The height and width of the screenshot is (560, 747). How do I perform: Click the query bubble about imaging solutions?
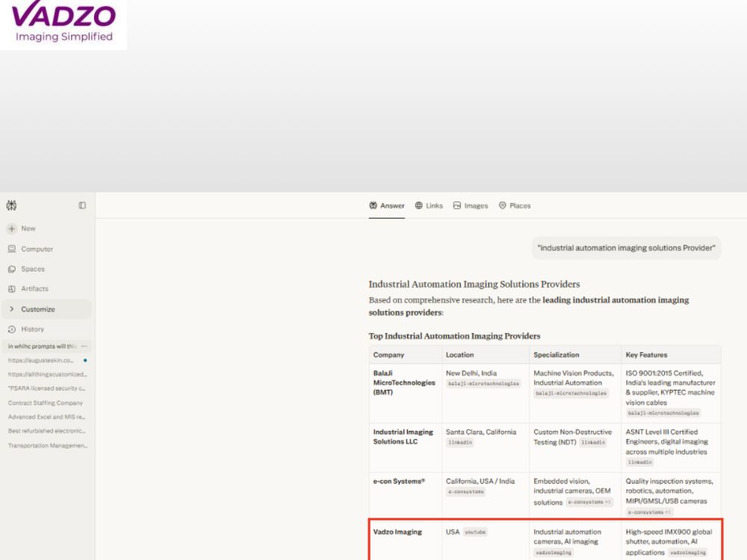point(626,248)
